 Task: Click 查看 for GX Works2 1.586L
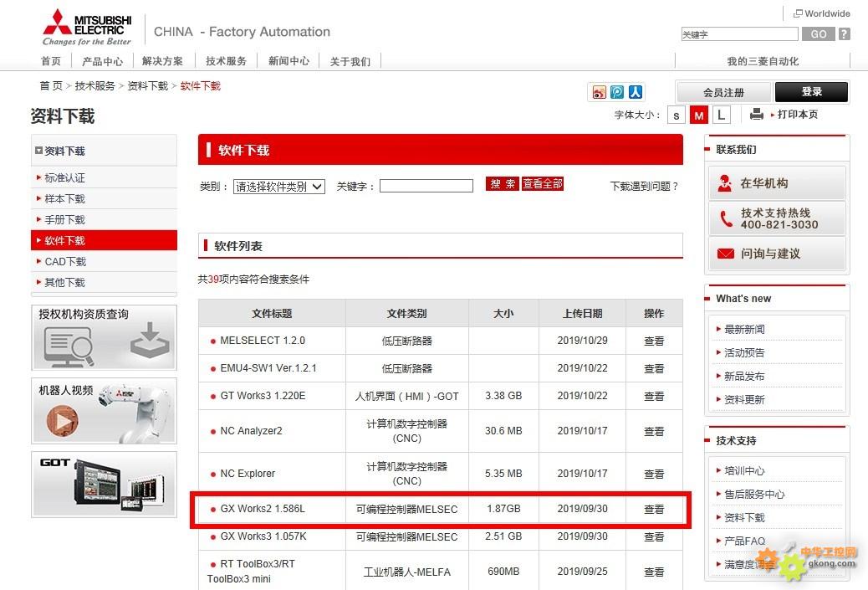click(x=654, y=509)
